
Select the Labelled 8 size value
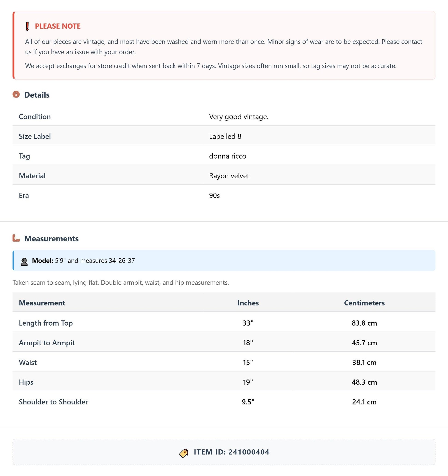(225, 136)
